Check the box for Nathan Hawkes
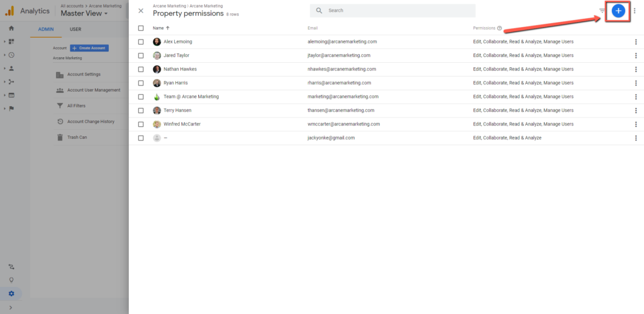The image size is (644, 314). [x=141, y=69]
